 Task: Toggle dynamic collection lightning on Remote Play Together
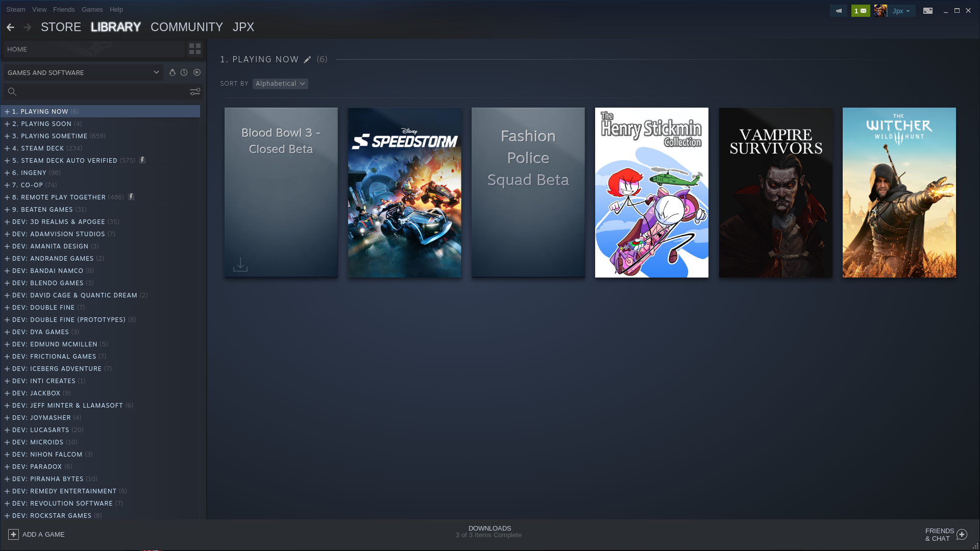(131, 197)
